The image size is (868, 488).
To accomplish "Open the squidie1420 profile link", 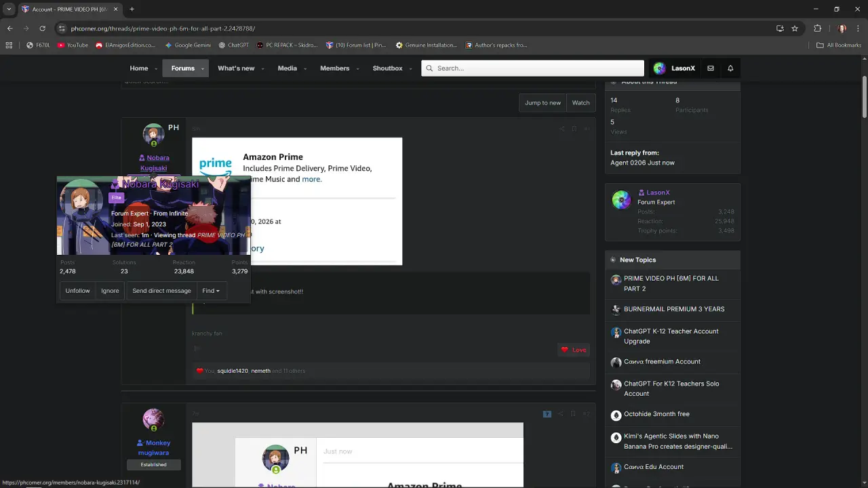I will click(x=233, y=371).
